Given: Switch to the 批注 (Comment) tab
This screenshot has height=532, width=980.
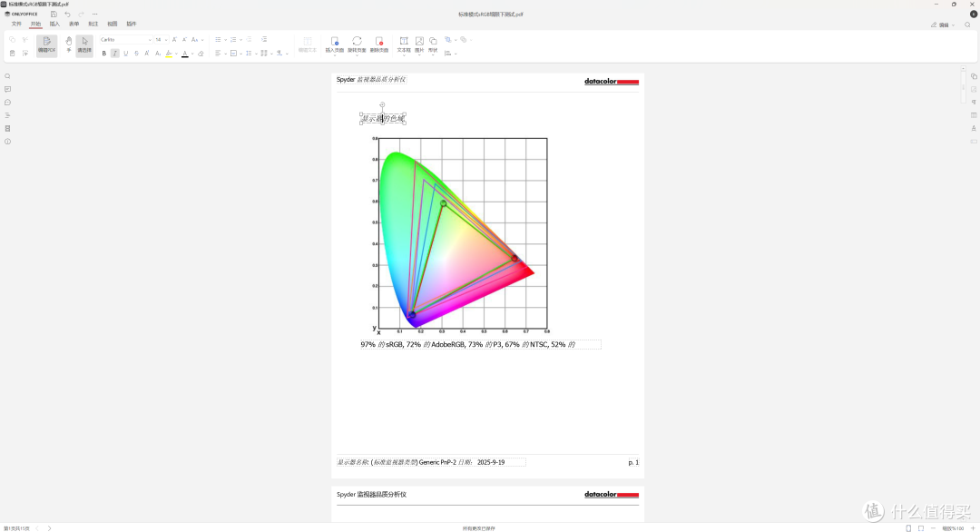Looking at the screenshot, I should [93, 24].
